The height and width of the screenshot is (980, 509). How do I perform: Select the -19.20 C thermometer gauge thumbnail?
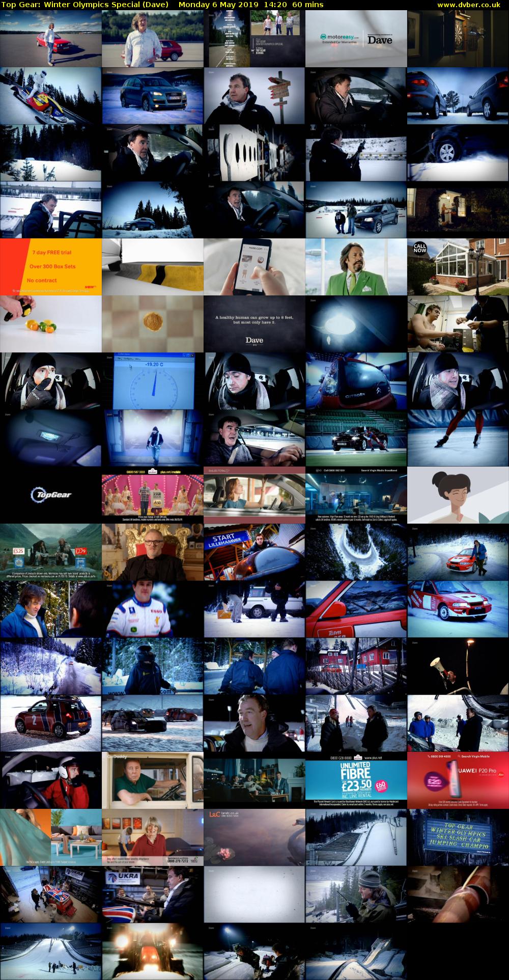pyautogui.click(x=152, y=381)
